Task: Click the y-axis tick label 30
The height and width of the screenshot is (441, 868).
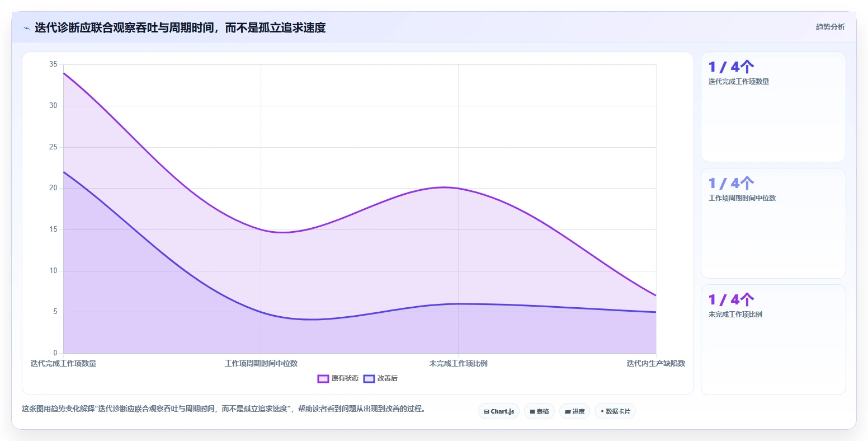Action: click(53, 106)
